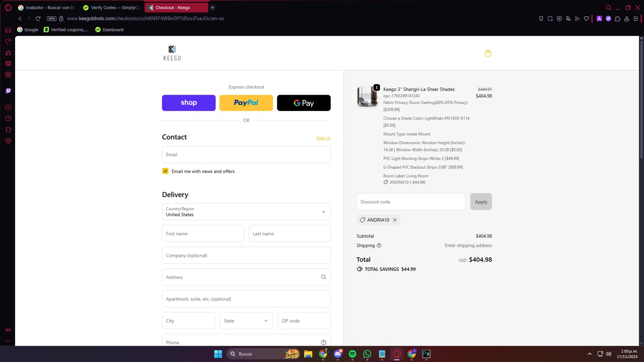Open Extensions cube icon in sidebar
Image resolution: width=644 pixels, height=362 pixels.
pyautogui.click(x=8, y=130)
